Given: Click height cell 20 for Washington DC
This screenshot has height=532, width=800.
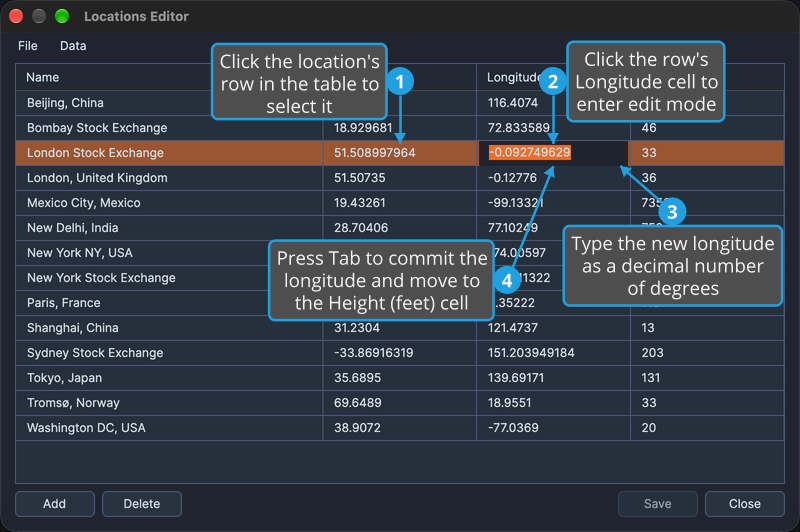Looking at the screenshot, I should coord(707,428).
